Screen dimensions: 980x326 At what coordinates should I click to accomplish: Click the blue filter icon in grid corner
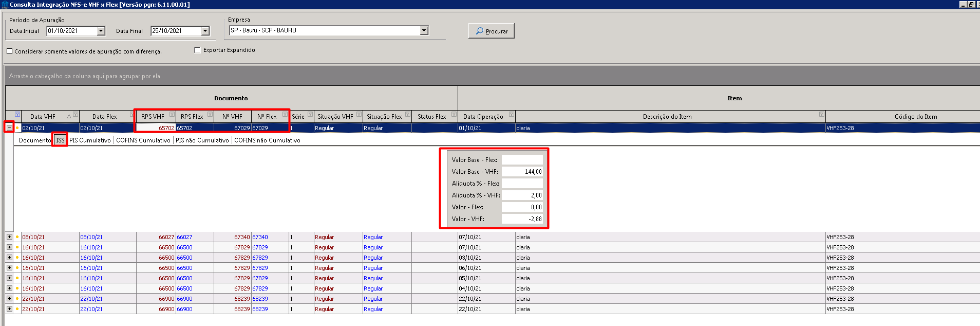point(17,114)
